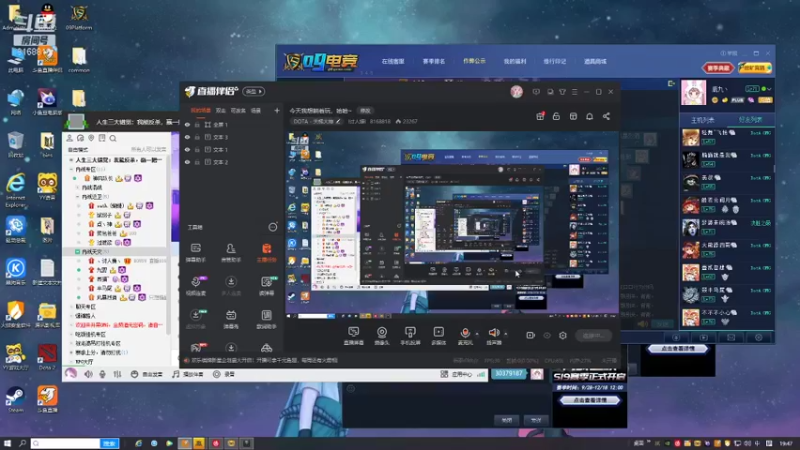Click the red button at the top of the 09 window
This screenshot has height=450, width=800.
pos(718,68)
